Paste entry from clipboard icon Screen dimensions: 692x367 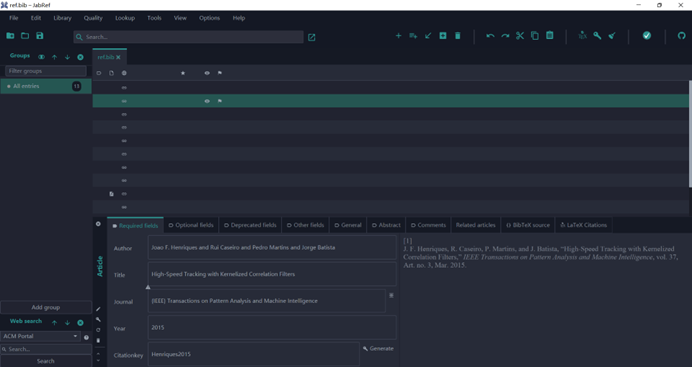549,35
